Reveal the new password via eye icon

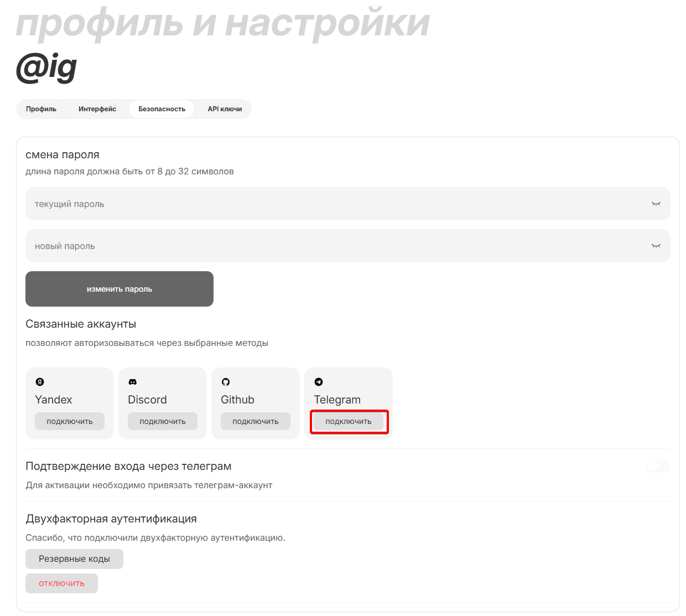tap(656, 246)
